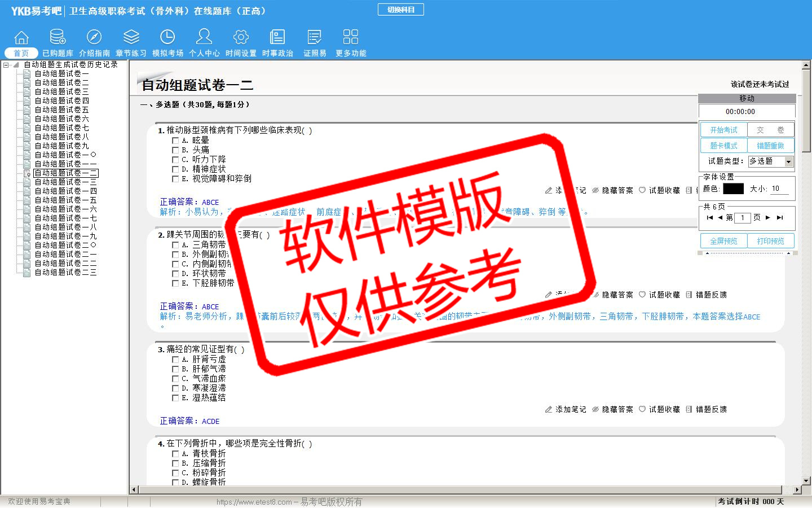Go to the next page arrow
The image size is (812, 508).
(767, 217)
